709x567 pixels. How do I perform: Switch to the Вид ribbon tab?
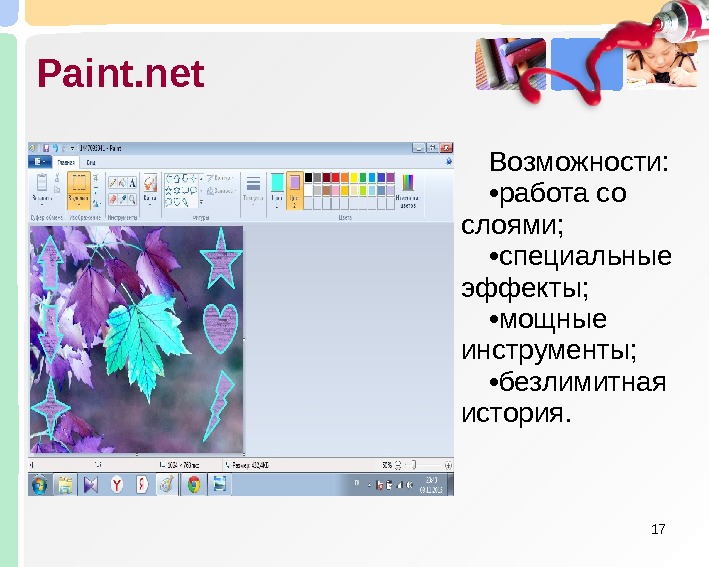pos(91,162)
